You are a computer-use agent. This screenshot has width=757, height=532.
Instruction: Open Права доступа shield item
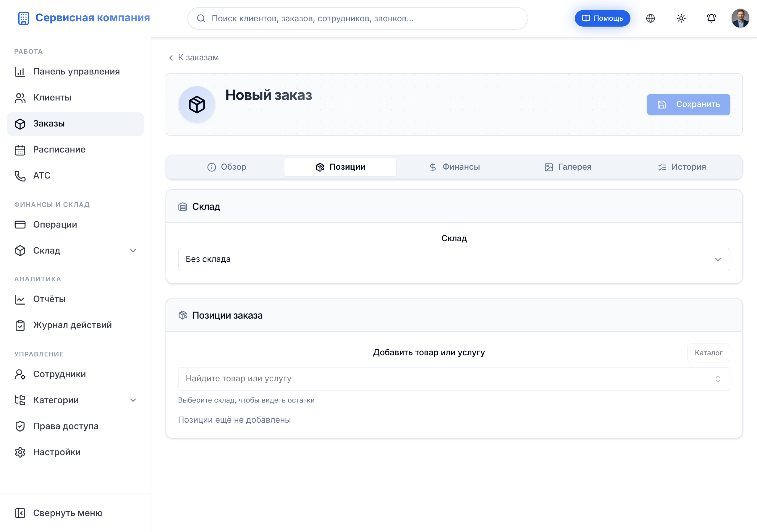[75, 426]
